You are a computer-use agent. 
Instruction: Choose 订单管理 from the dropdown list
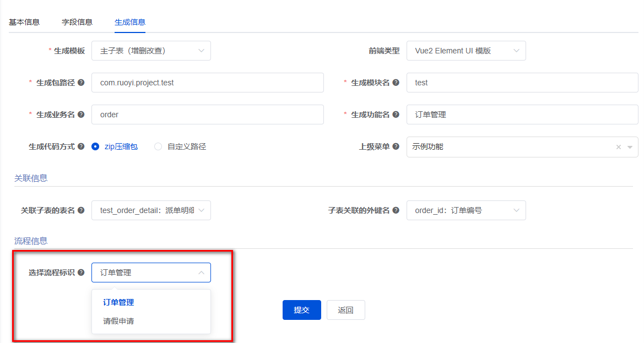pyautogui.click(x=151, y=302)
